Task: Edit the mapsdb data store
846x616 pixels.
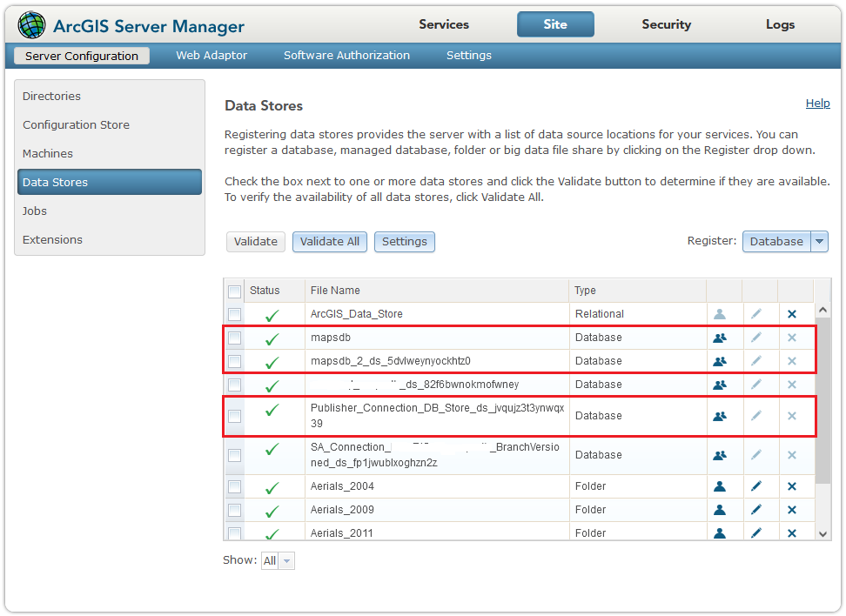Action: (756, 337)
